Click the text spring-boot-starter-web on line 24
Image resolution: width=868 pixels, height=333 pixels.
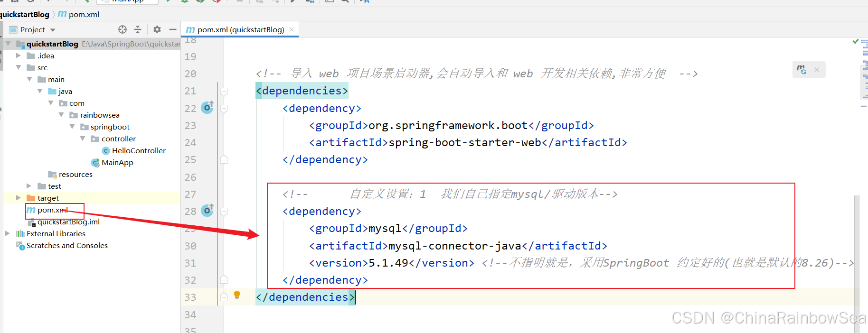464,142
